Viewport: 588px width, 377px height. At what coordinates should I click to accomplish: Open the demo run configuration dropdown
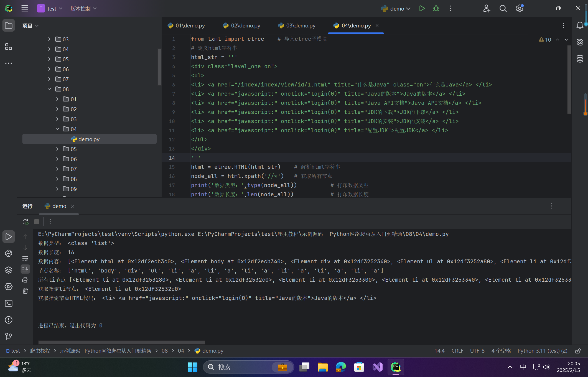(x=396, y=9)
